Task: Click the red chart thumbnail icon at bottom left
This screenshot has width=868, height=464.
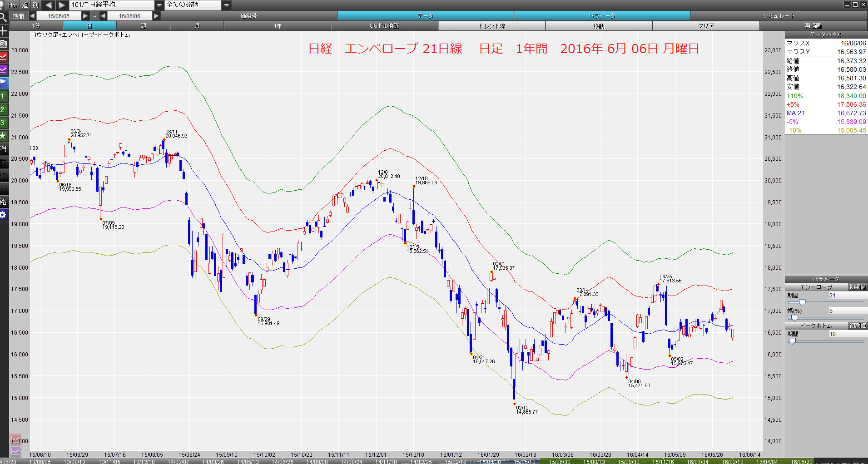Action: [x=15, y=440]
